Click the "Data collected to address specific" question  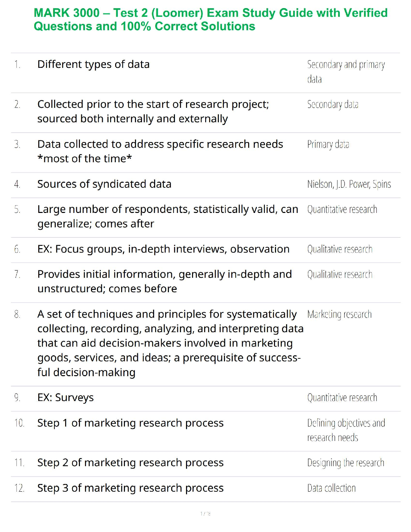point(160,151)
